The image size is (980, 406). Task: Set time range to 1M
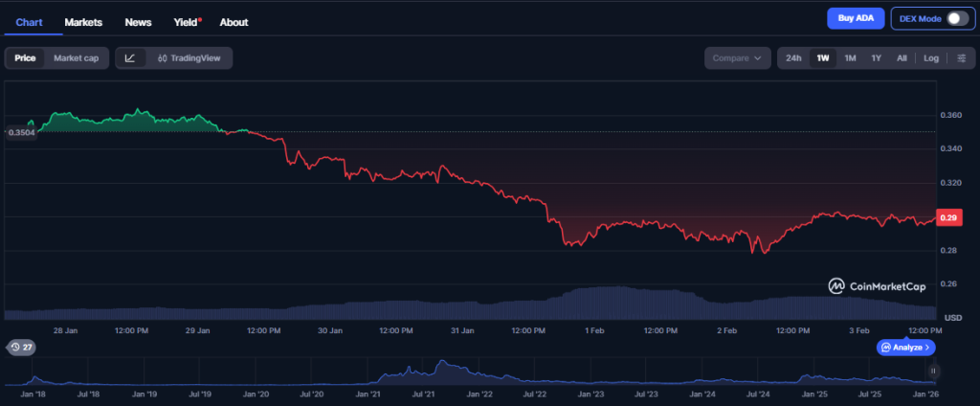coord(849,58)
